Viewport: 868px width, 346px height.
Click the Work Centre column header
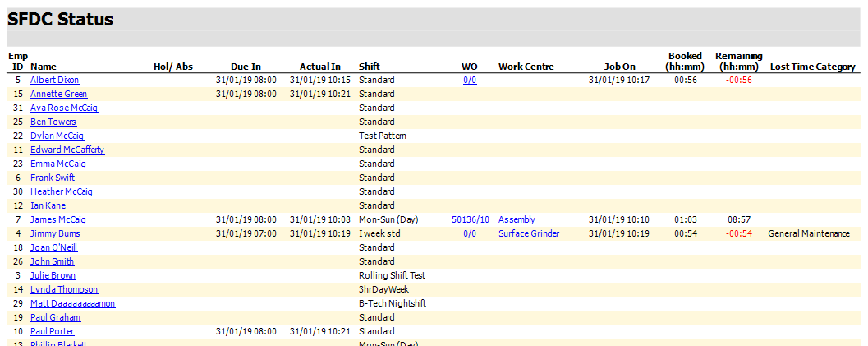526,67
